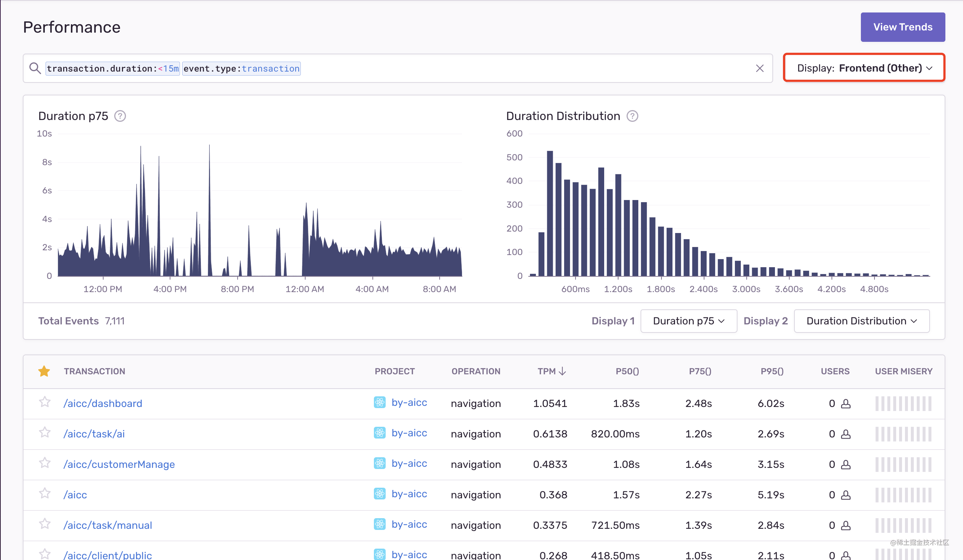
Task: Open the /aicc transaction link
Action: tap(75, 495)
